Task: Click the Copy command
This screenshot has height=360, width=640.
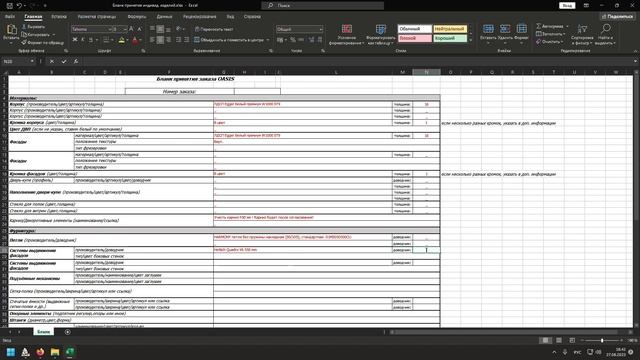Action: pos(36,35)
